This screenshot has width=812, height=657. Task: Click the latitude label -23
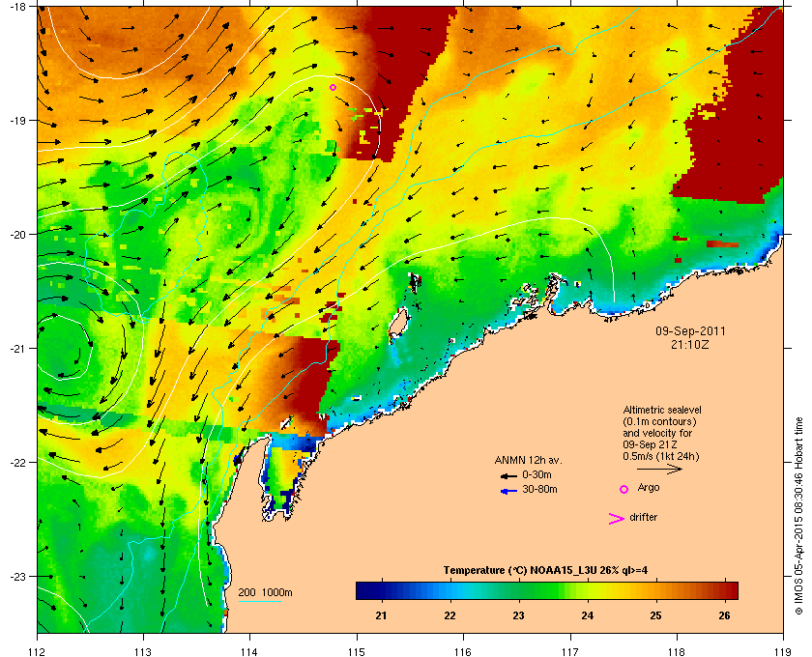16,576
